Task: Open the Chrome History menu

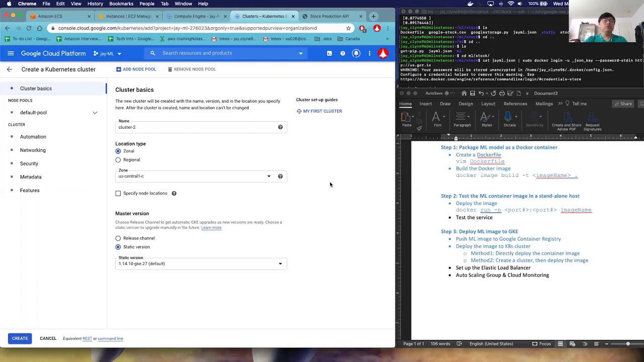Action: click(x=95, y=4)
